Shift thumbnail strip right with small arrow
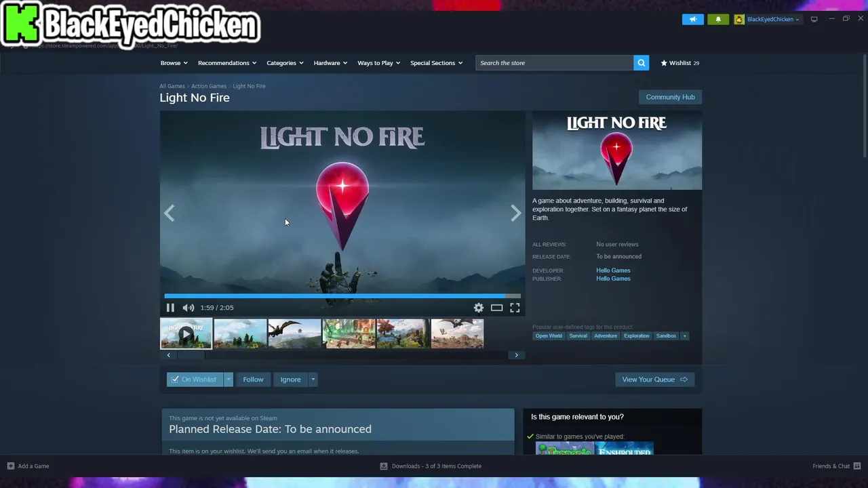 point(516,355)
